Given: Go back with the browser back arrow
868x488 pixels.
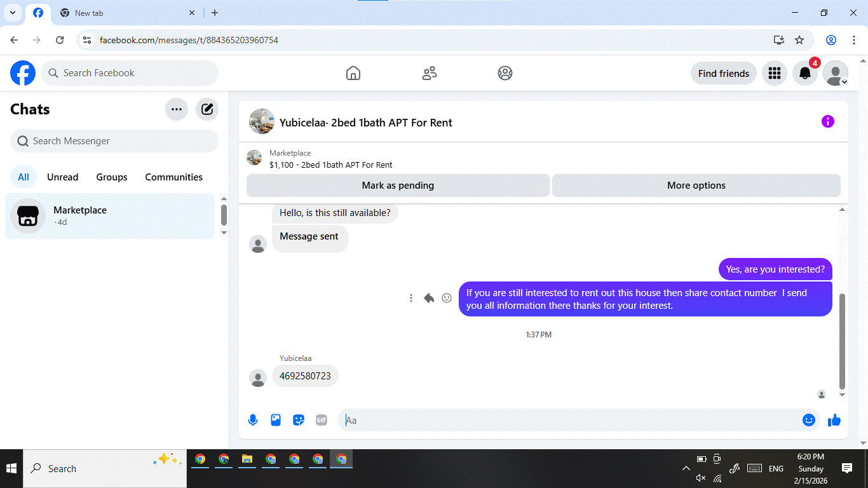Looking at the screenshot, I should (x=14, y=40).
